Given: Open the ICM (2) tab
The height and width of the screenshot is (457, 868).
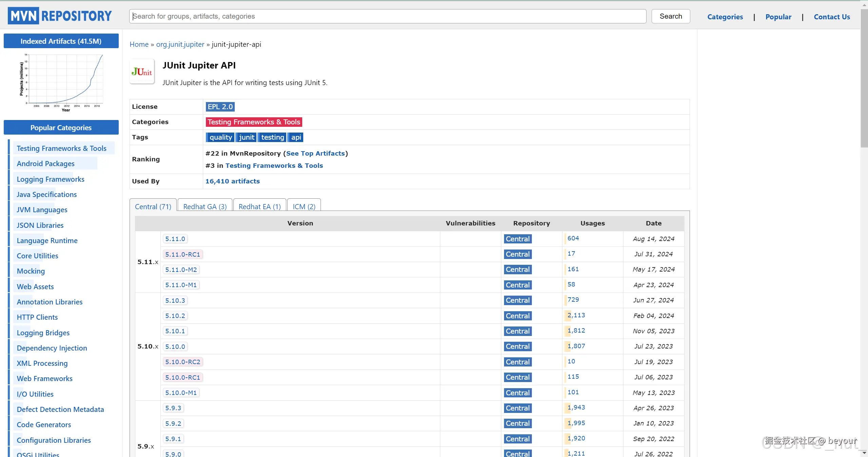Looking at the screenshot, I should coord(304,206).
